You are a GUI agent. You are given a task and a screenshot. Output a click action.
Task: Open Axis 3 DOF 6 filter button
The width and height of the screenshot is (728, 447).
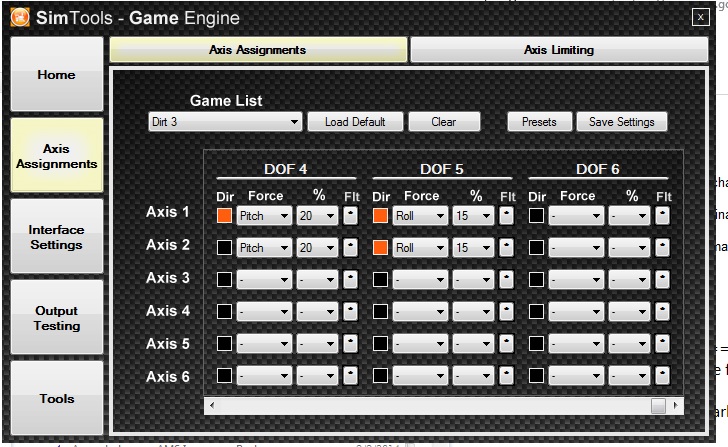coord(663,280)
